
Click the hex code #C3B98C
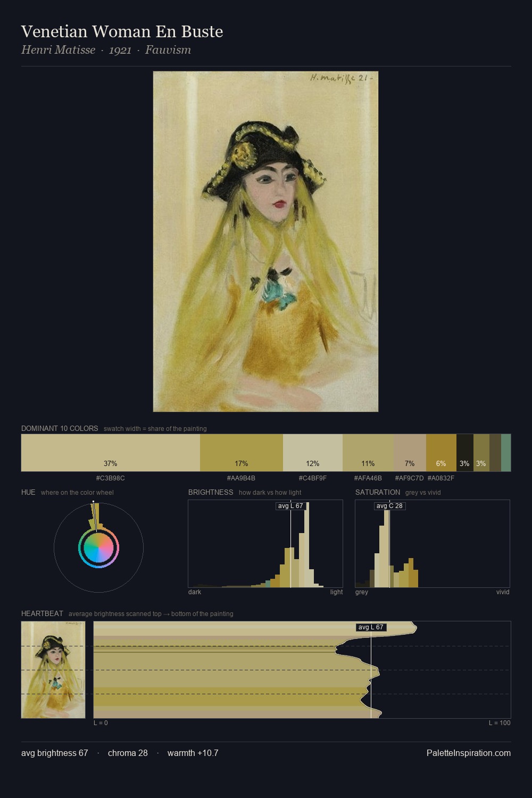(x=111, y=478)
